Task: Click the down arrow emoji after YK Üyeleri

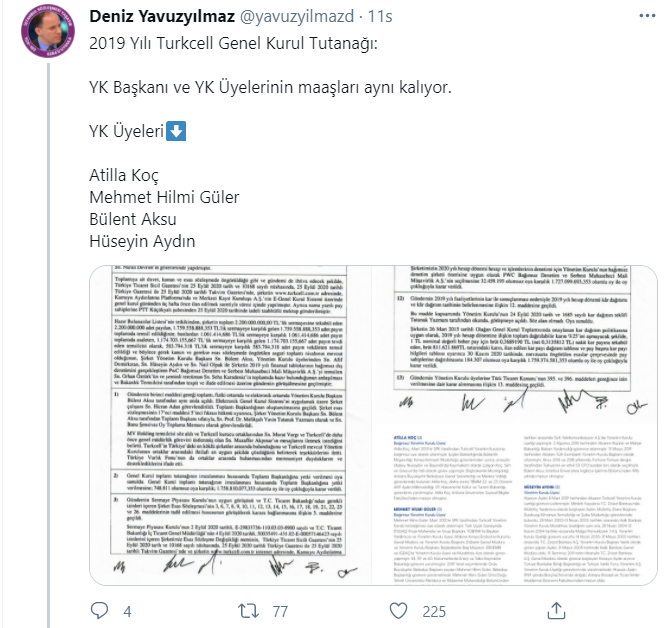Action: pos(176,131)
